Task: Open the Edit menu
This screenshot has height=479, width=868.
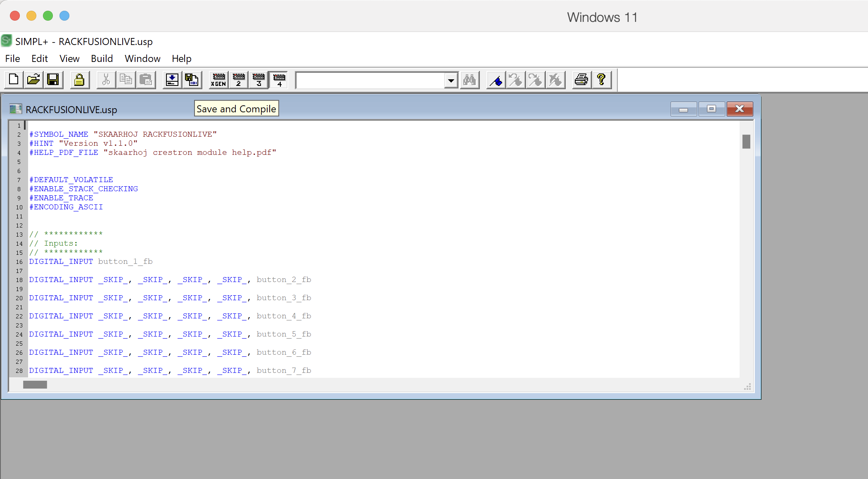Action: click(x=40, y=59)
